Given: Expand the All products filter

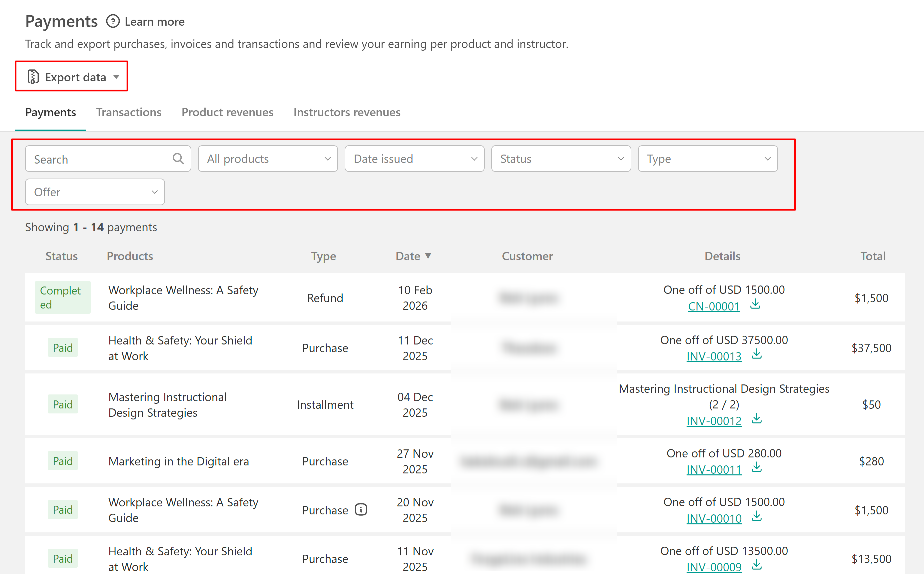Looking at the screenshot, I should (268, 159).
